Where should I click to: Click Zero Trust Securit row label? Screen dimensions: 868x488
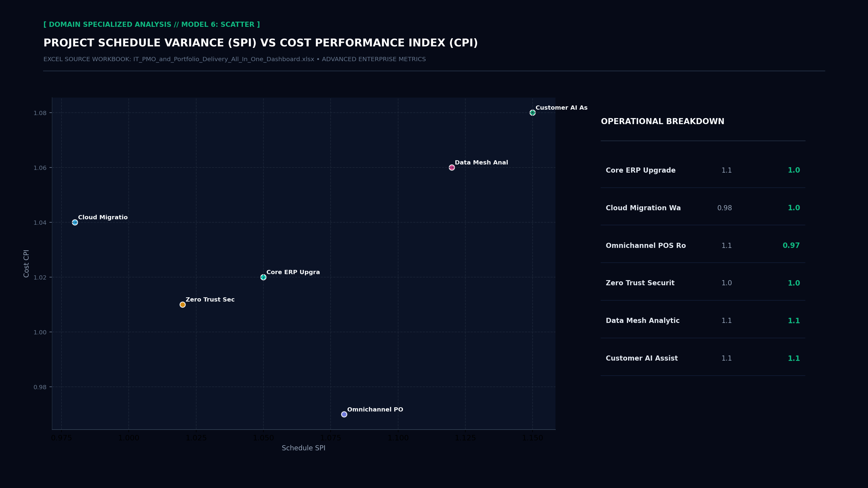click(640, 283)
